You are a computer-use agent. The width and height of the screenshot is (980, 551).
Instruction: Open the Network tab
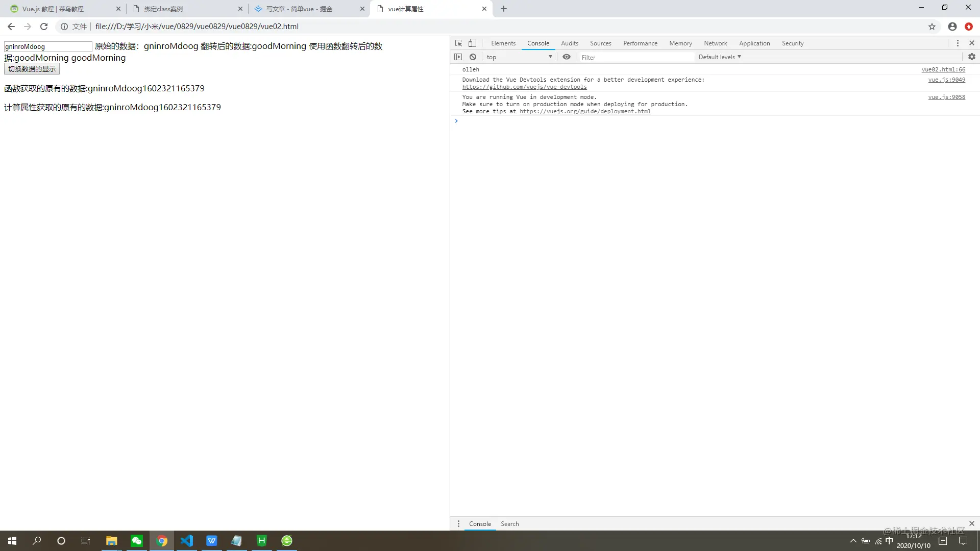(x=715, y=43)
